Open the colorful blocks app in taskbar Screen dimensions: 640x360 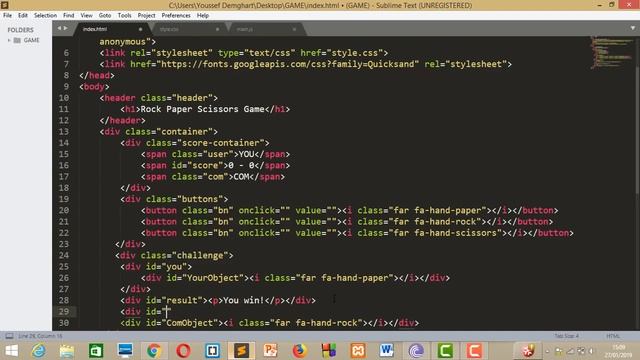(x=329, y=351)
